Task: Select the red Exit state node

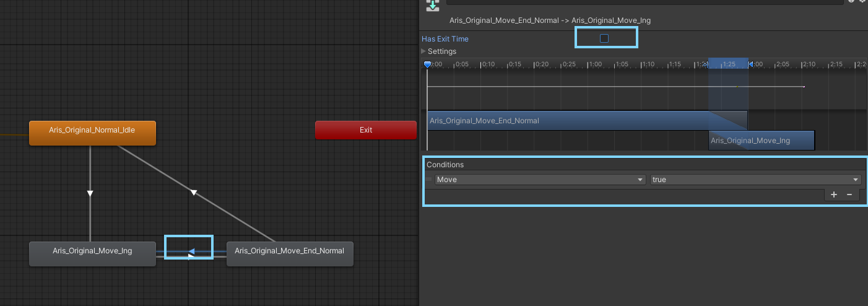Action: pyautogui.click(x=365, y=131)
